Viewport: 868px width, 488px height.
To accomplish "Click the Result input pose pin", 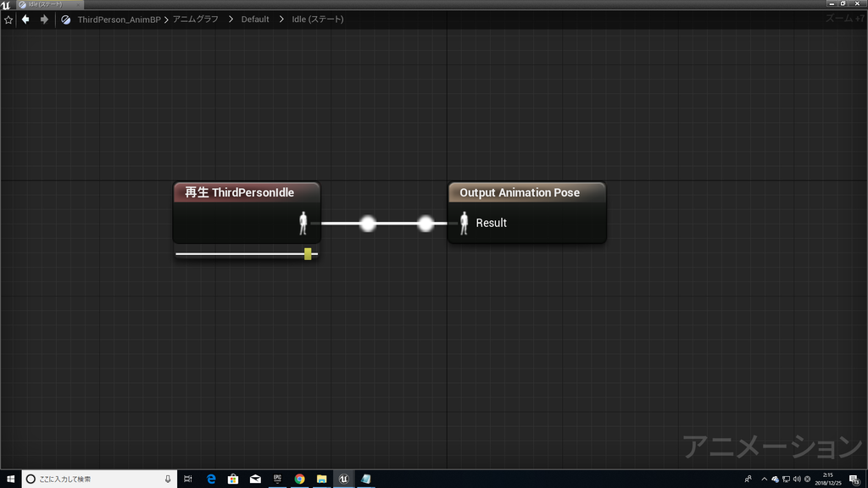I will [464, 223].
